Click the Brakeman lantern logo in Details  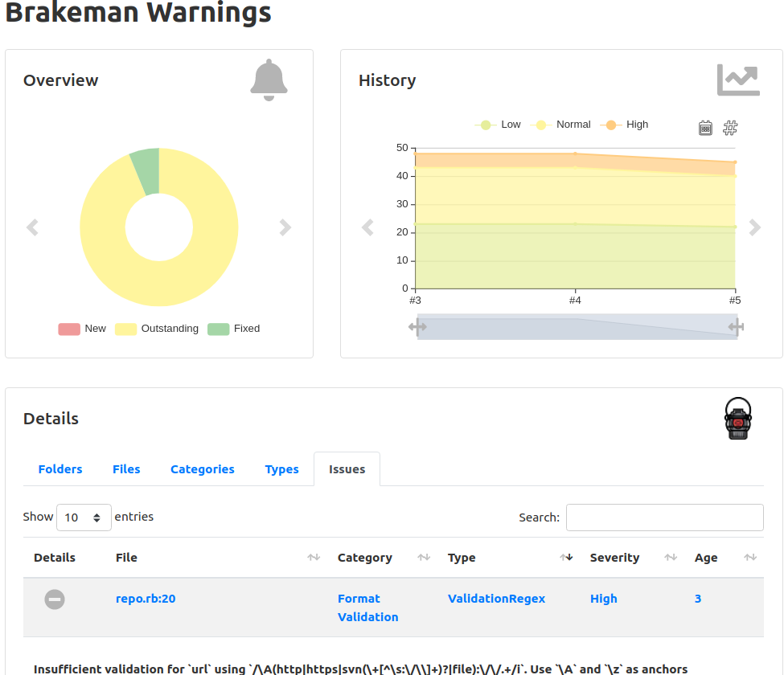pos(738,418)
